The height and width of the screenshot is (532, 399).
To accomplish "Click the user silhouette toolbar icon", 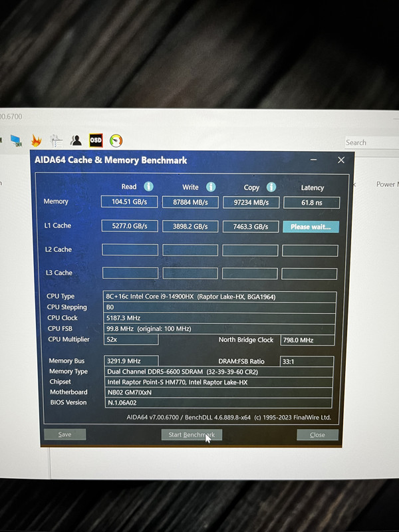I will click(x=76, y=140).
